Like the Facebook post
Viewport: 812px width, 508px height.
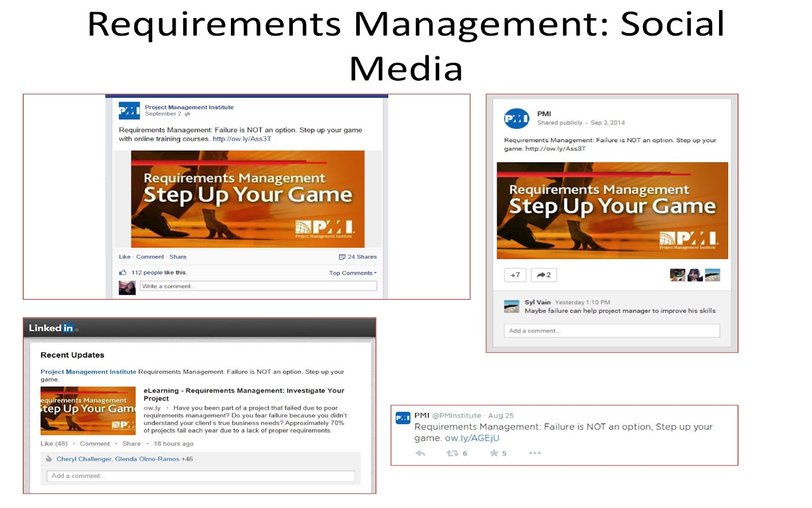coord(124,257)
